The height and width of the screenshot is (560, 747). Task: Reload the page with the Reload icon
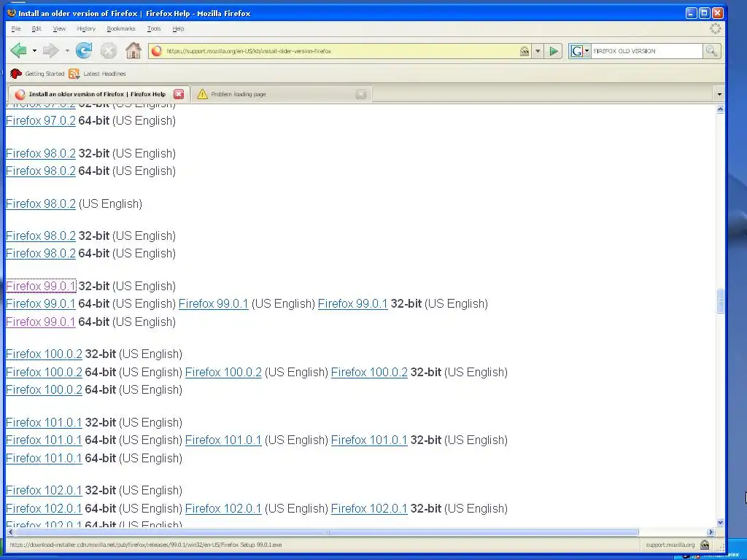pos(84,50)
